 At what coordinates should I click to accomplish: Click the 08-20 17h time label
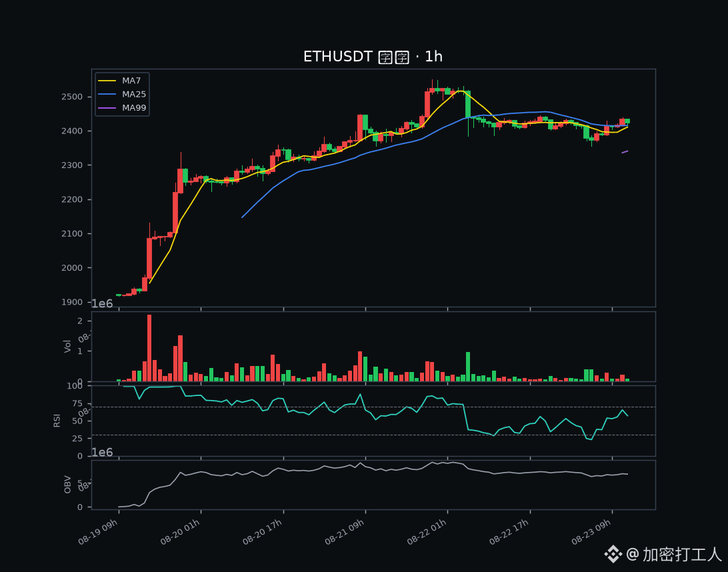tap(263, 532)
